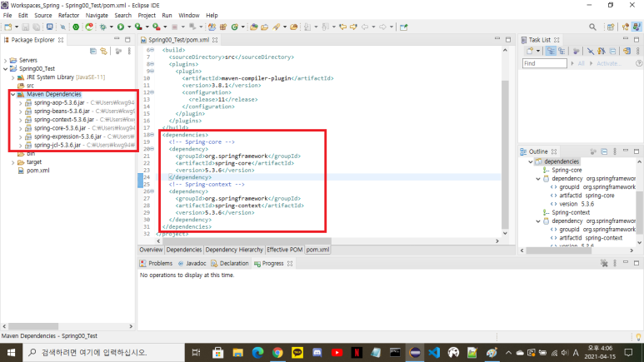Viewport: 644px width, 362px height.
Task: Click the green Run button in toolbar
Action: [x=120, y=27]
